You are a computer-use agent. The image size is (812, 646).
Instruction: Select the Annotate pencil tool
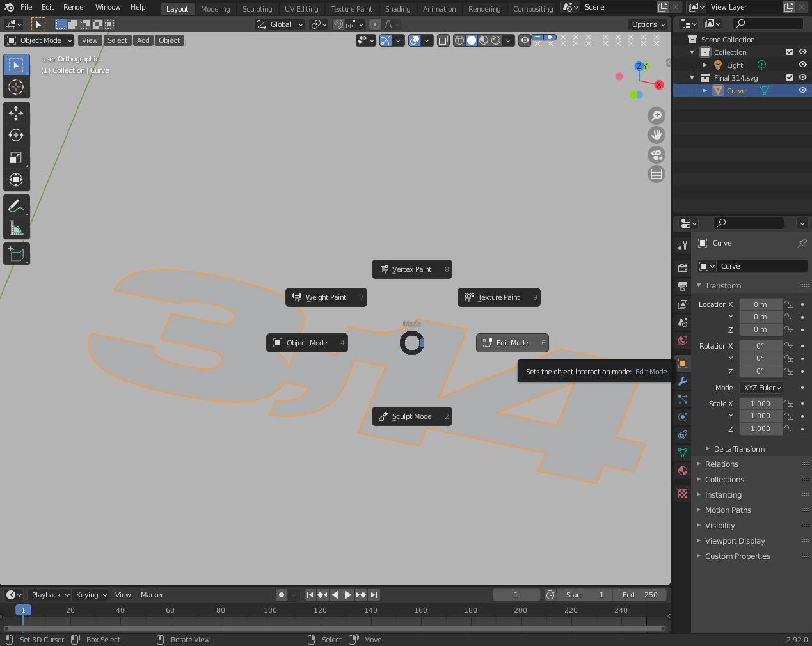tap(17, 206)
